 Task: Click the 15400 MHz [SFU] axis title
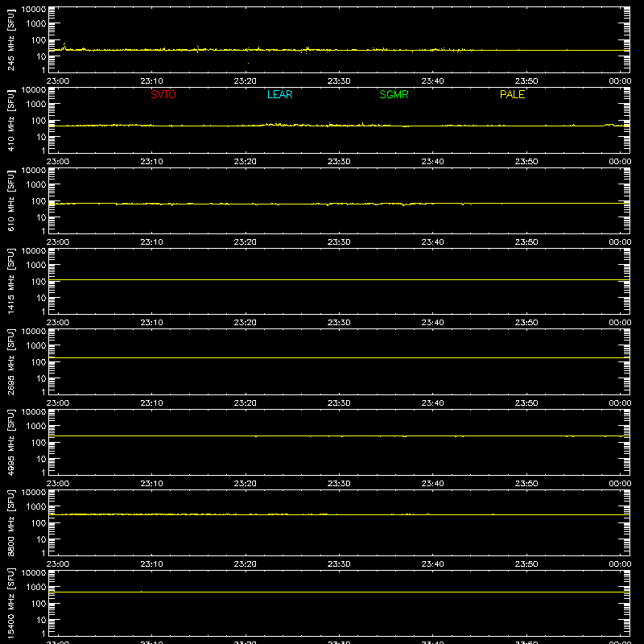(x=10, y=603)
